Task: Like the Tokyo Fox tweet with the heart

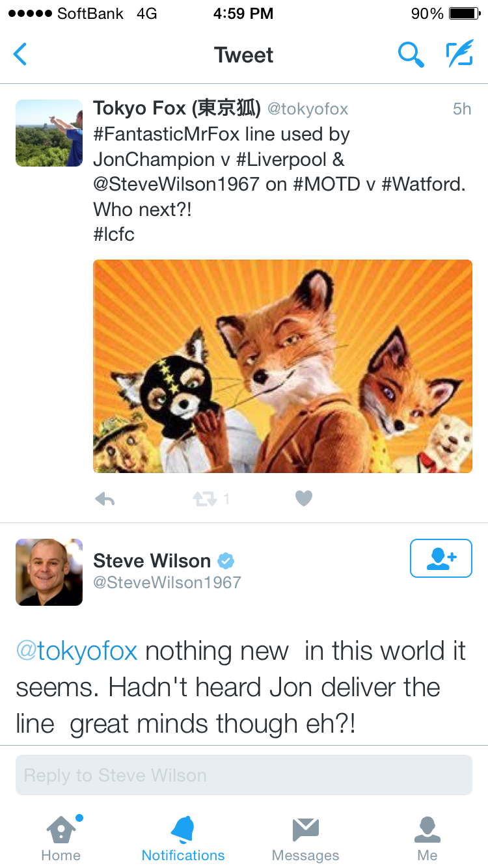Action: click(x=304, y=498)
